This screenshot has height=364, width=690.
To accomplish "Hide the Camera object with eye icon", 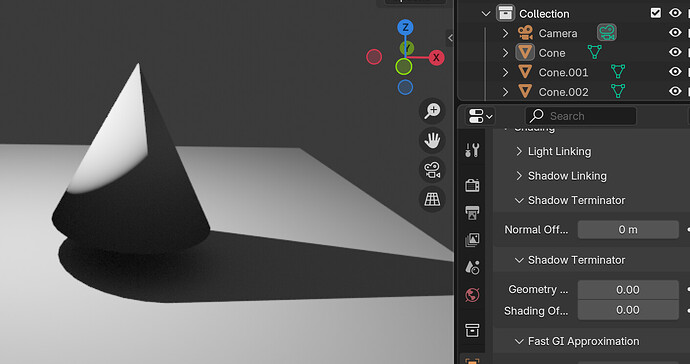I will (675, 33).
